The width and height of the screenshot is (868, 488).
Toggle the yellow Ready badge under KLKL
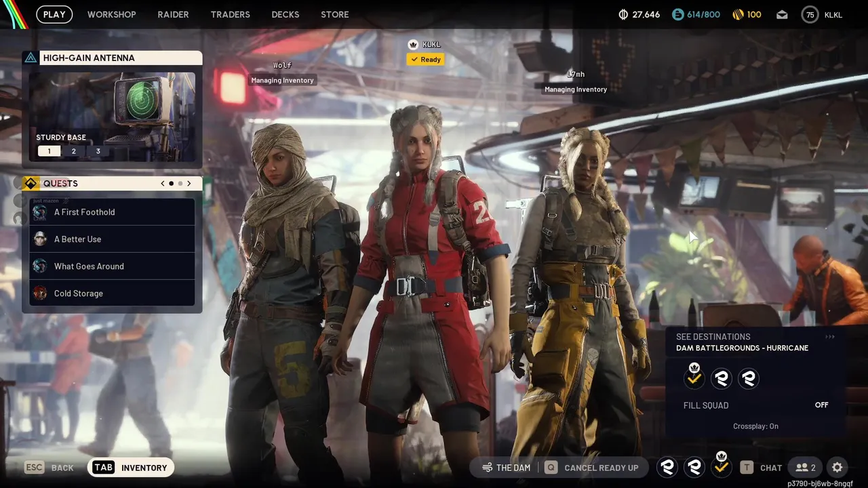[426, 60]
